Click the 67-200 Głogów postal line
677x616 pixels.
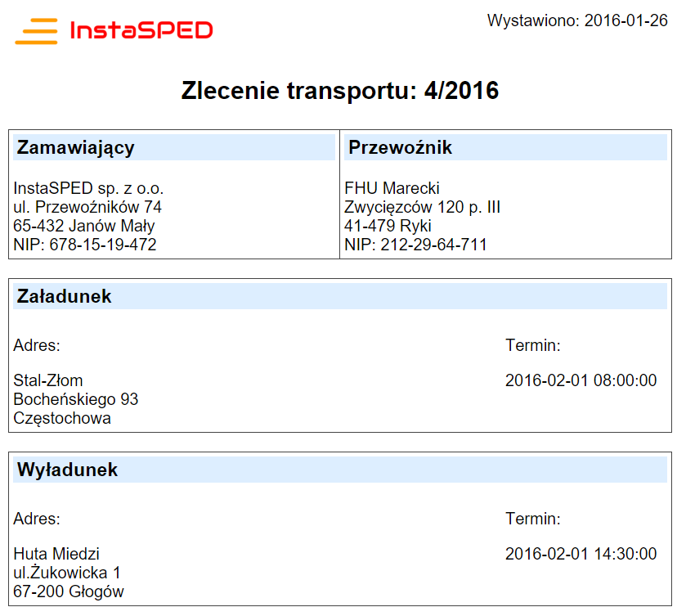(69, 591)
